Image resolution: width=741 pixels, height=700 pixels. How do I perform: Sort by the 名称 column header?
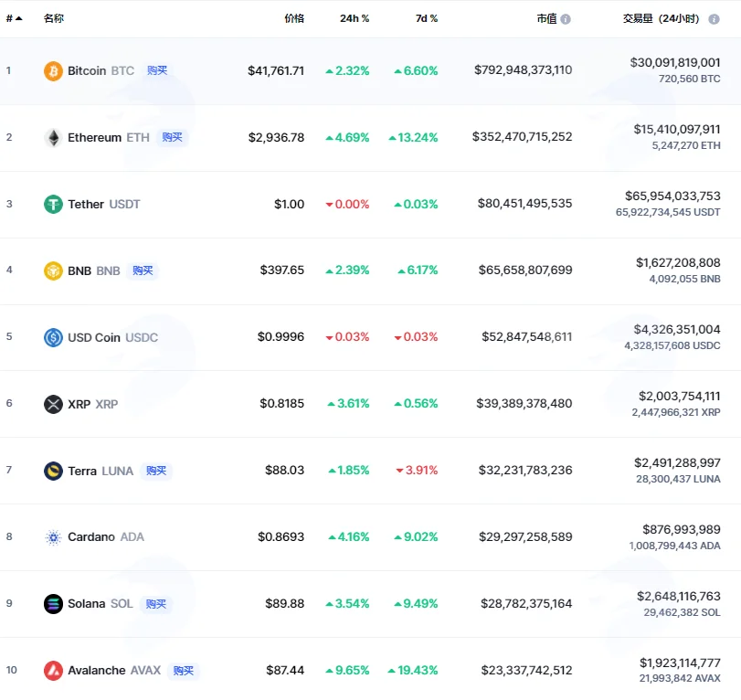[x=53, y=18]
